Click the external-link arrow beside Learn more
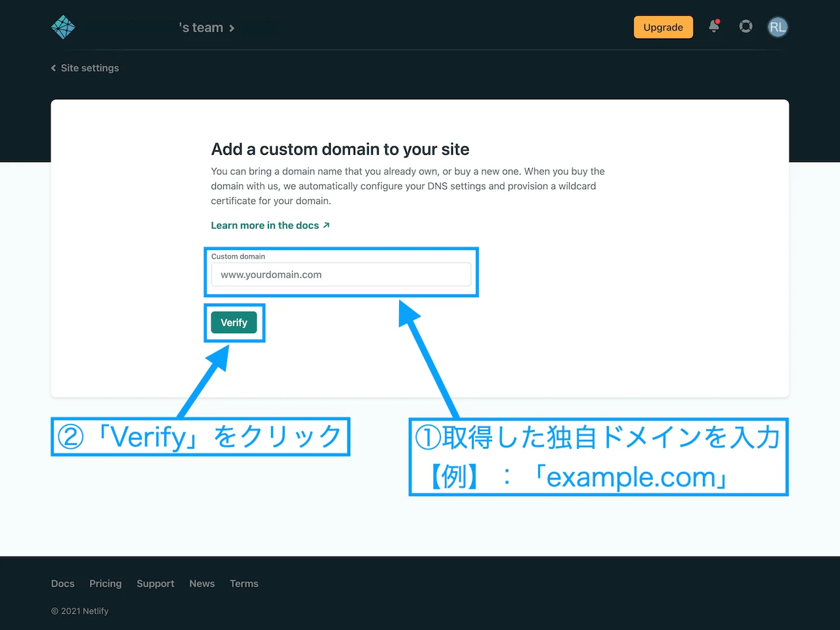This screenshot has height=630, width=840. [x=326, y=224]
